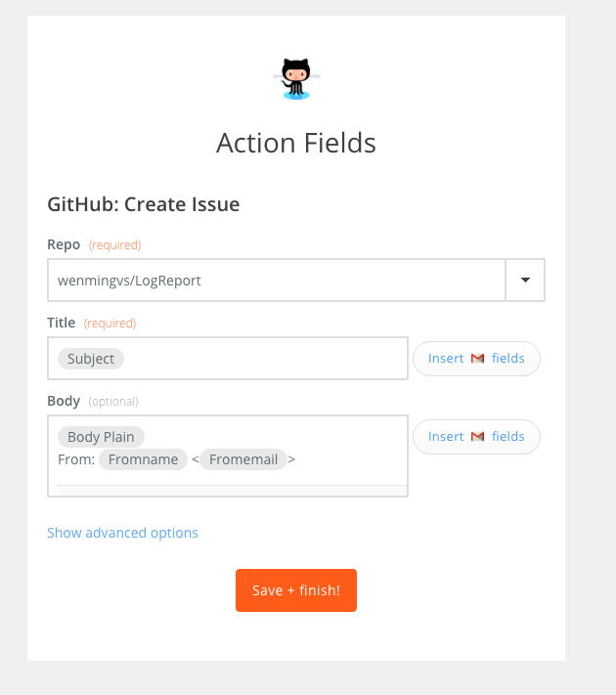The image size is (616, 695).
Task: Select the Fromname field pill
Action: tap(144, 459)
